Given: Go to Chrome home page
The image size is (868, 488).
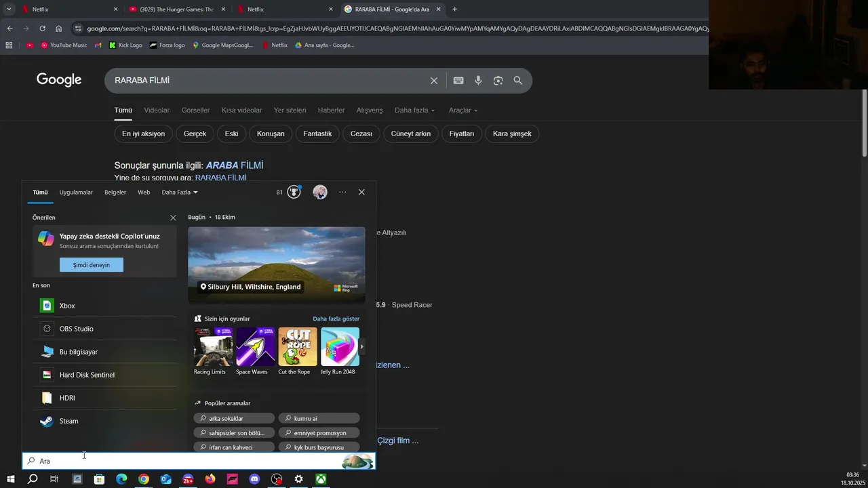Looking at the screenshot, I should 59,28.
